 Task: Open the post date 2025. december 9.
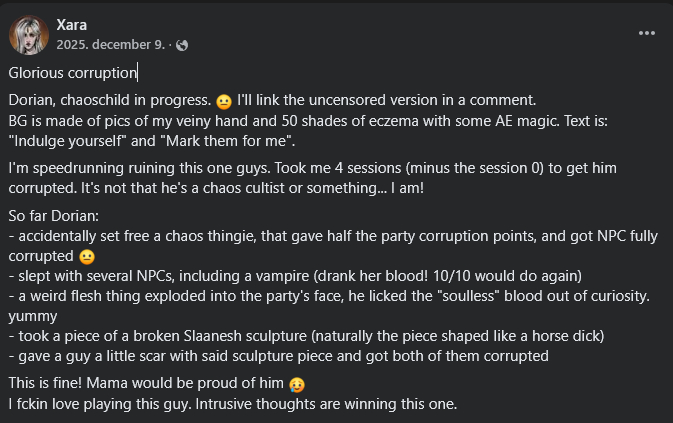tap(111, 45)
